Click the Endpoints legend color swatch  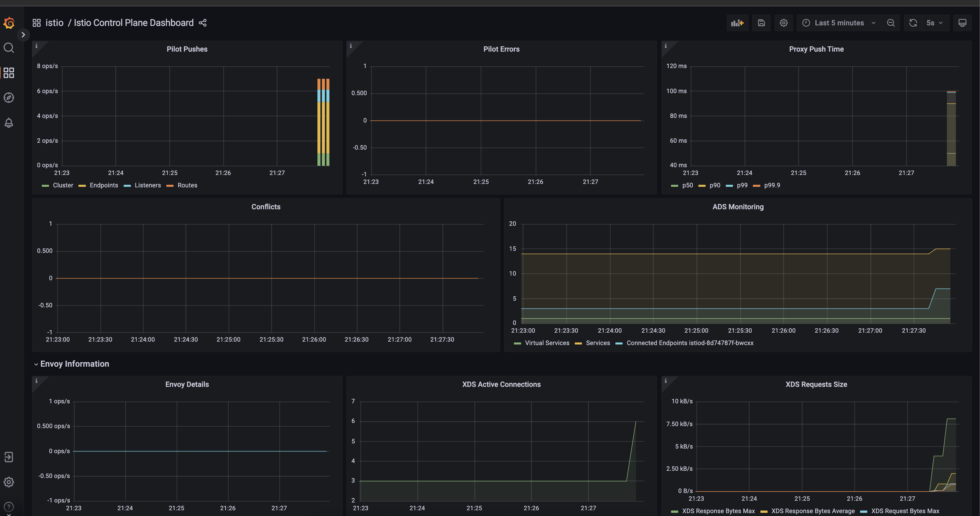coord(82,186)
